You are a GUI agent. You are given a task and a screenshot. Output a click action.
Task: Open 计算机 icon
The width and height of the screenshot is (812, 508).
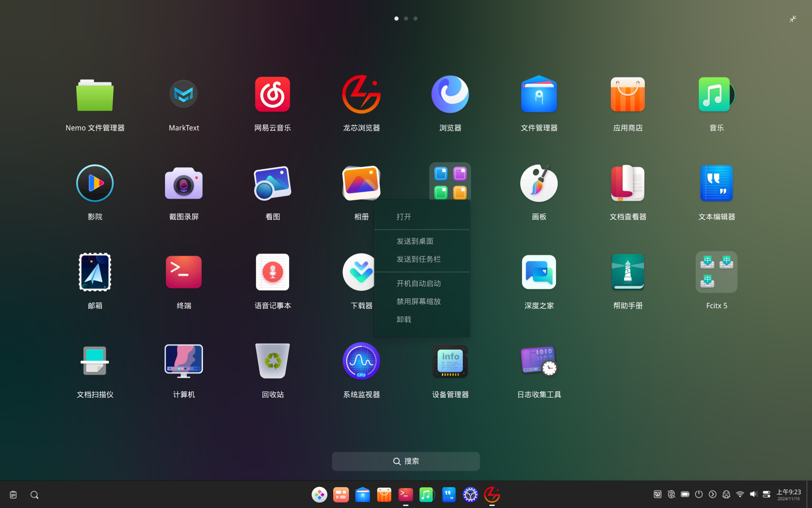click(184, 362)
